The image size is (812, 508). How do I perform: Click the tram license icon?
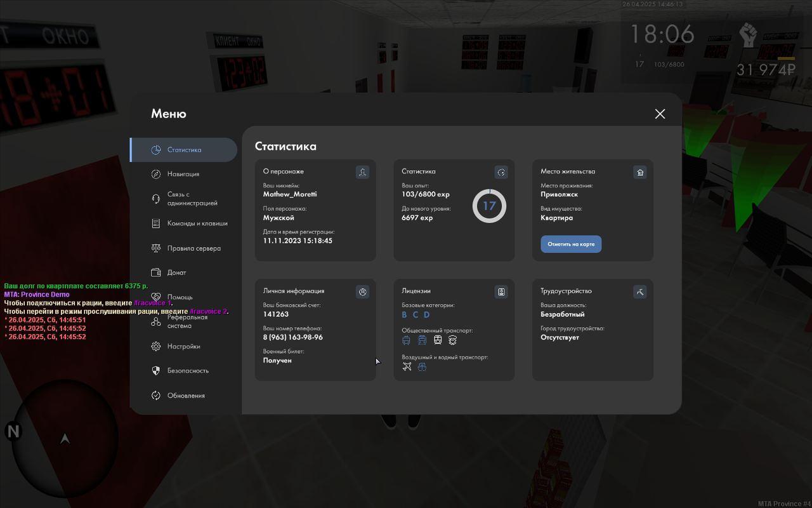click(422, 340)
